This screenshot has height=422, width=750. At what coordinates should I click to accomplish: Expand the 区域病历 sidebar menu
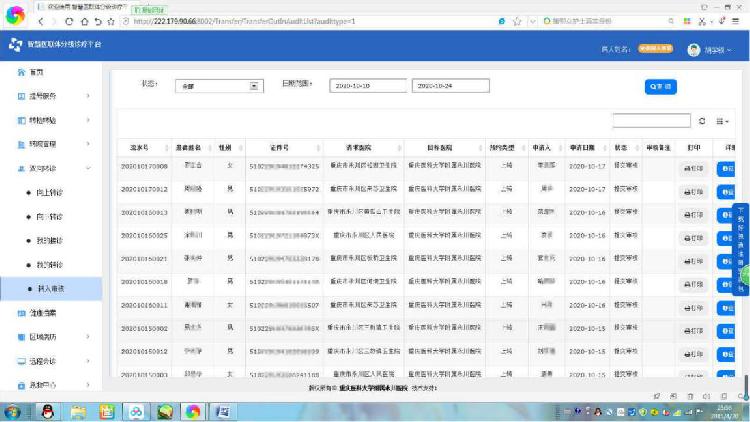pyautogui.click(x=51, y=337)
